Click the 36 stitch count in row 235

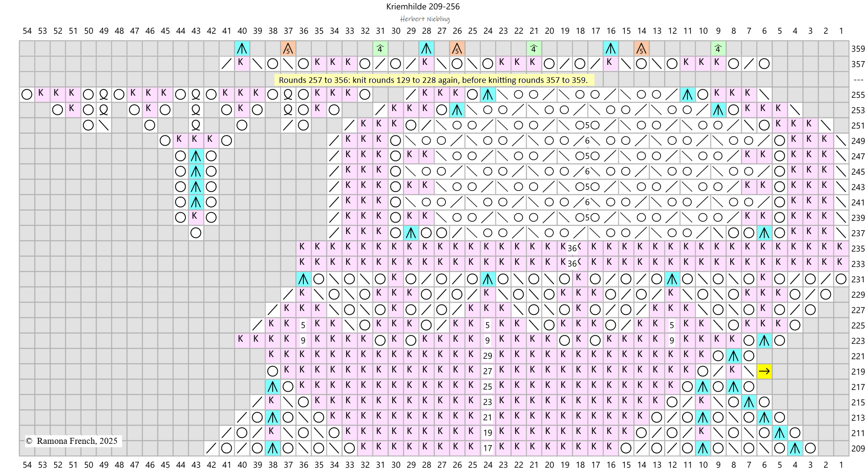(x=572, y=248)
